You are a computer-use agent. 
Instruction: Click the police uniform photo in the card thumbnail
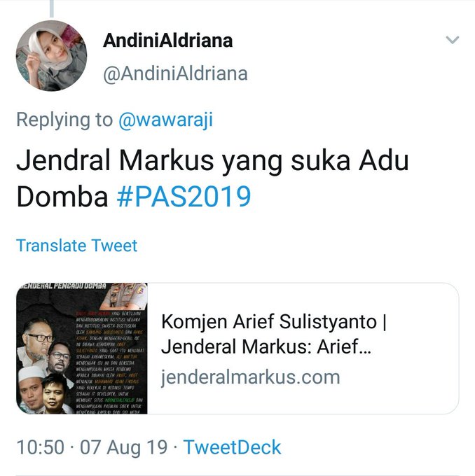125,295
